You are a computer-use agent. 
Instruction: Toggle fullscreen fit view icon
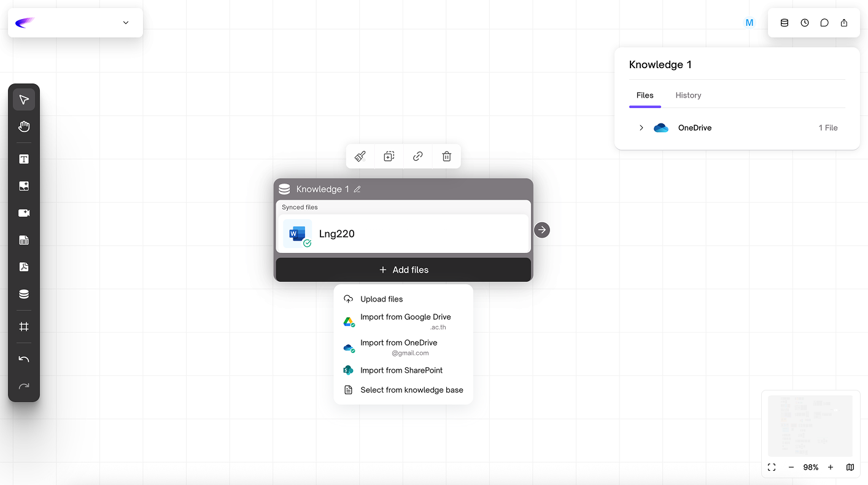(772, 467)
